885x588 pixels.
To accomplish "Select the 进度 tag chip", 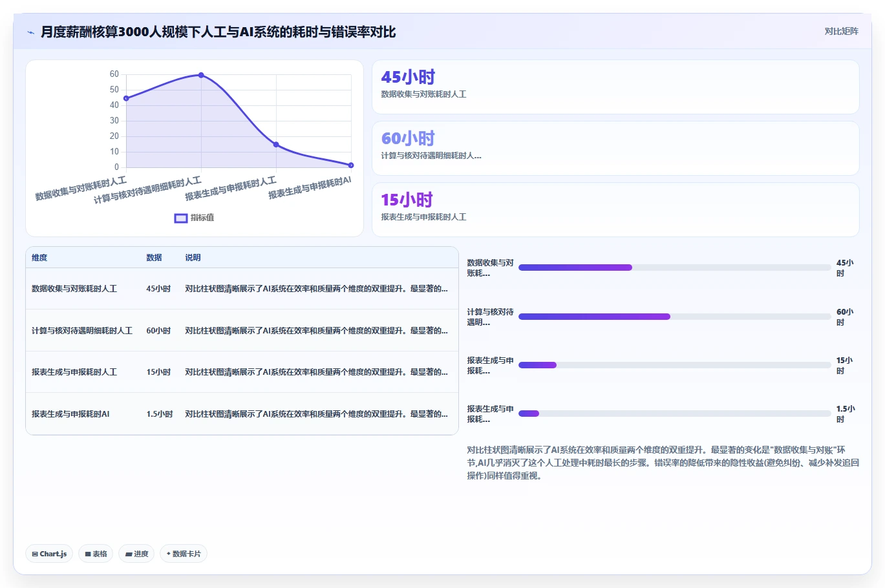I will coord(136,554).
